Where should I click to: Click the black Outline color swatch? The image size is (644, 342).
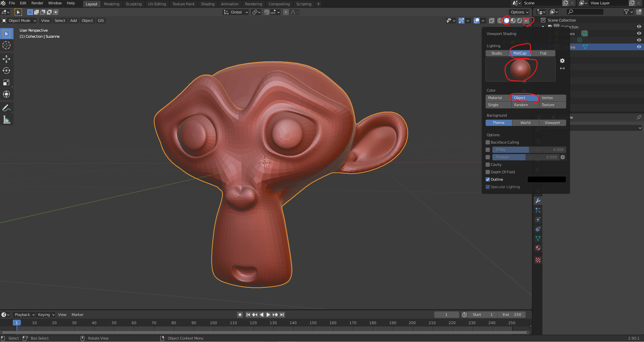tap(546, 179)
